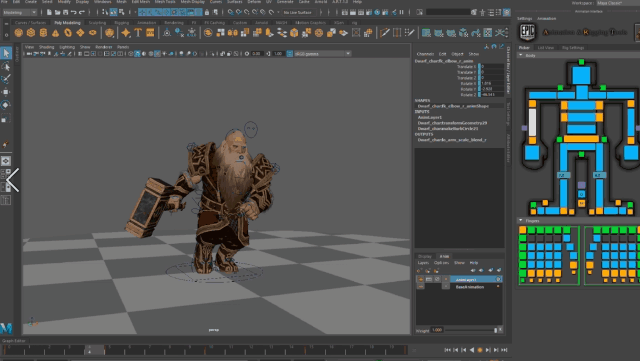This screenshot has height=361, width=640.
Task: Open the Mesh Tools menu
Action: [165, 2]
